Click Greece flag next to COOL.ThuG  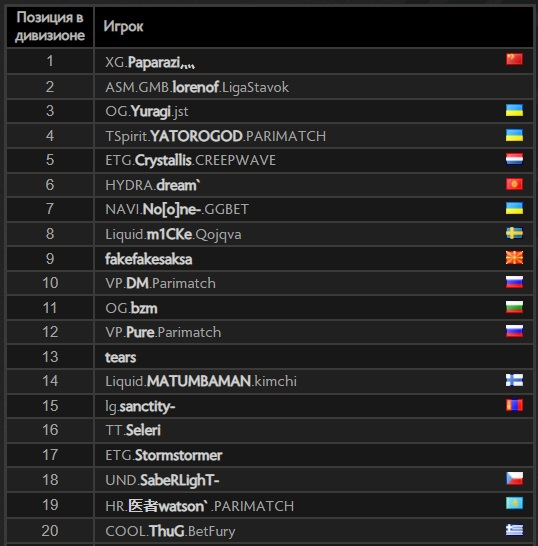(514, 530)
